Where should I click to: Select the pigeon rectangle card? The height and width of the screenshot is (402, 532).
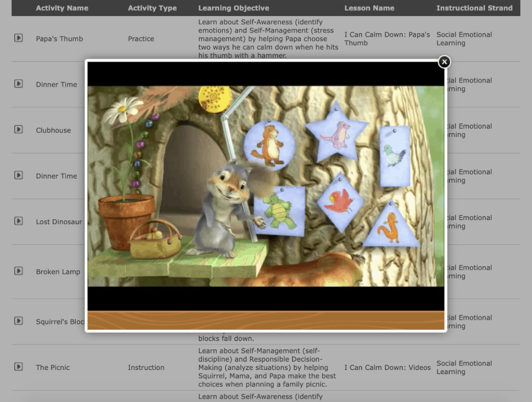(395, 156)
